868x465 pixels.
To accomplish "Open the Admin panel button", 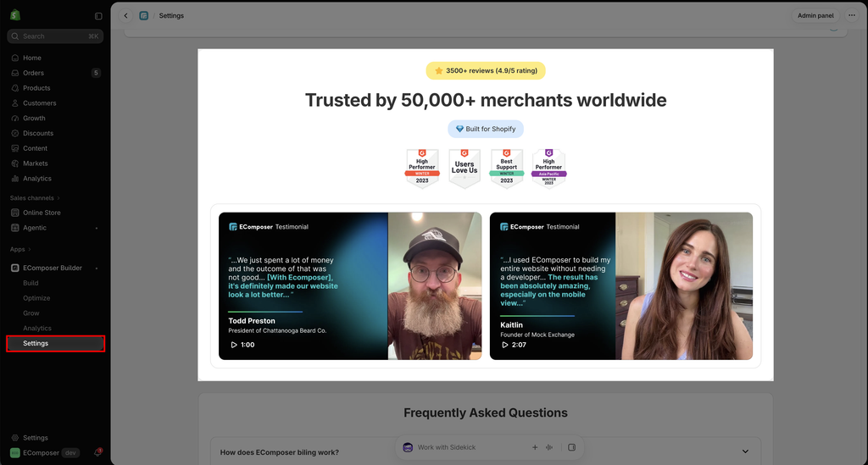I will (815, 15).
